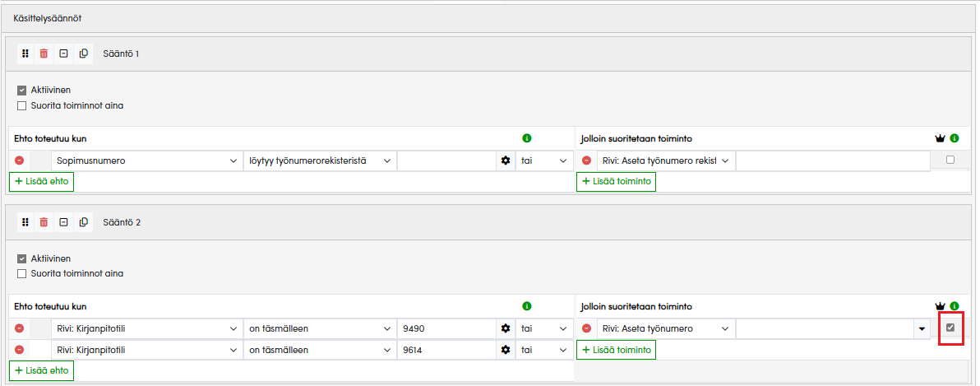The image size is (980, 386).
Task: Remove the Rivi: Aseta työnumero action
Action: (x=586, y=328)
